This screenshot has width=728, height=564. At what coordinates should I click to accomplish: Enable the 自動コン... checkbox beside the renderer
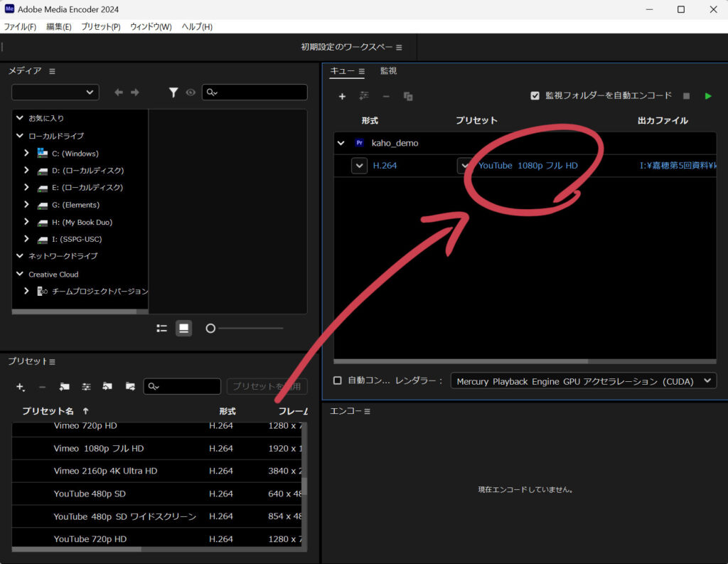[x=338, y=381]
